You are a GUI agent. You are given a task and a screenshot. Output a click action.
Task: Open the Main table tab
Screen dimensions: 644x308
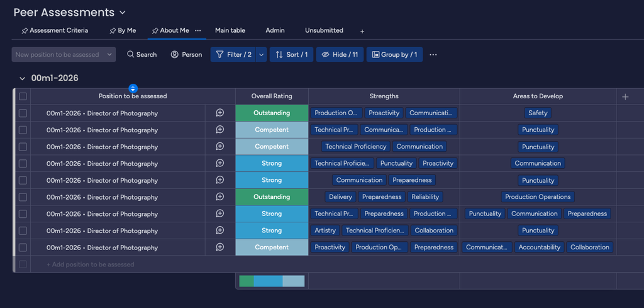(x=230, y=30)
